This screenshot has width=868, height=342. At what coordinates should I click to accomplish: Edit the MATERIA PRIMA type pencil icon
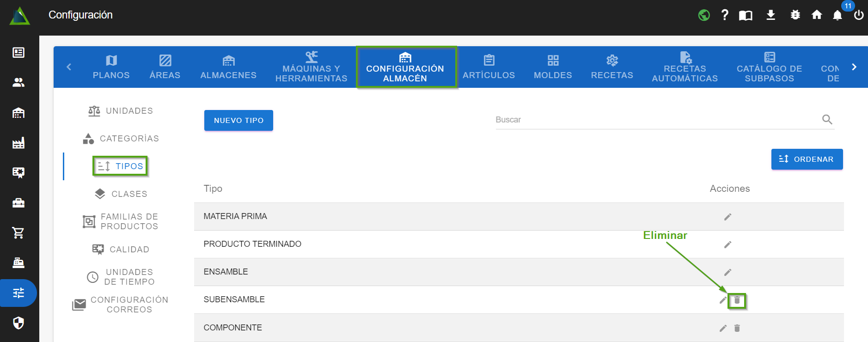(727, 217)
